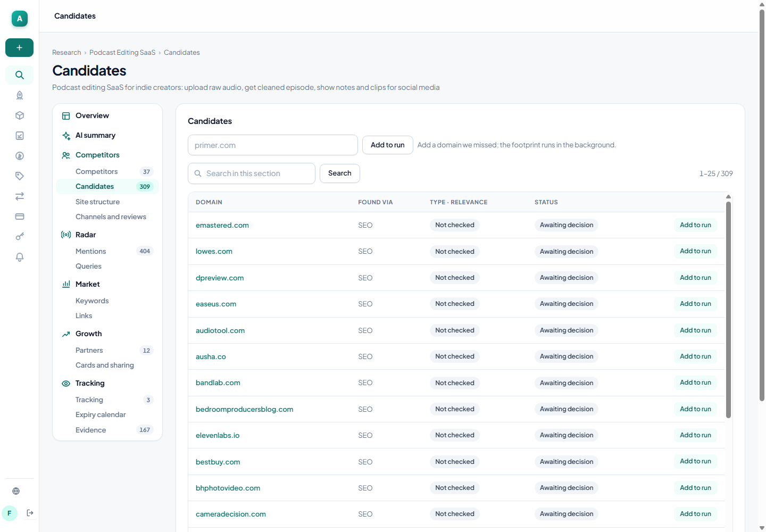The height and width of the screenshot is (532, 766).
Task: Select Candidates in the side menu
Action: pyautogui.click(x=107, y=187)
